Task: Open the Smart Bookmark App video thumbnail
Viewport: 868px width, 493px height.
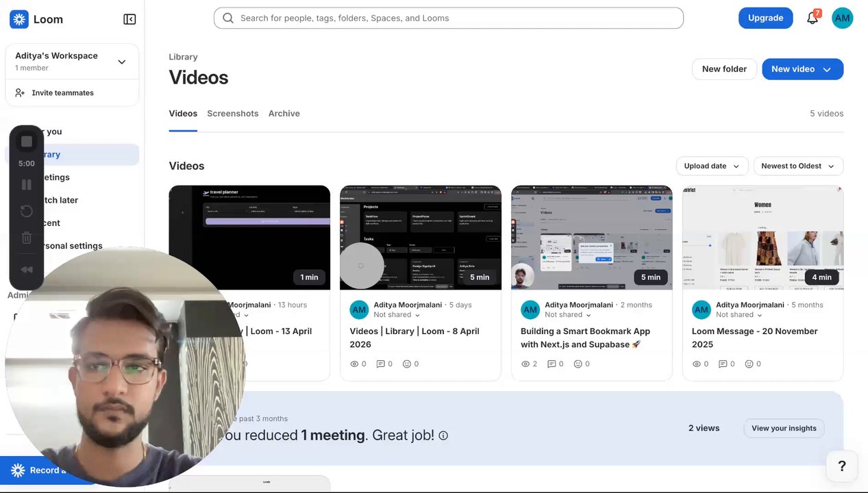Action: (592, 238)
